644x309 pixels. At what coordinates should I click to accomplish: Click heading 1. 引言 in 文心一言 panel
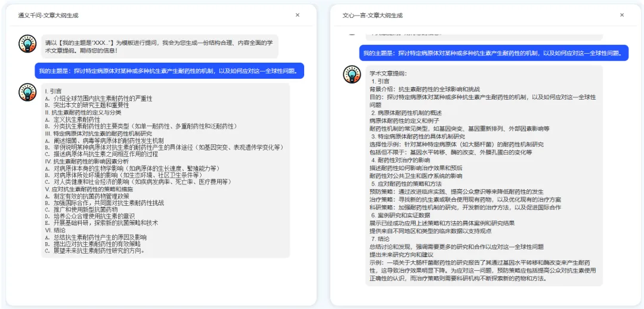[x=380, y=81]
